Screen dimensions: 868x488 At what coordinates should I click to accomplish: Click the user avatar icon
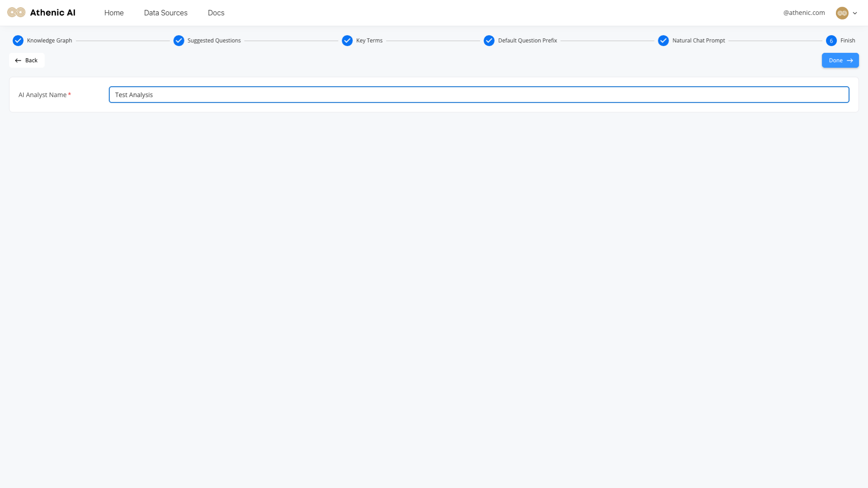pos(842,13)
